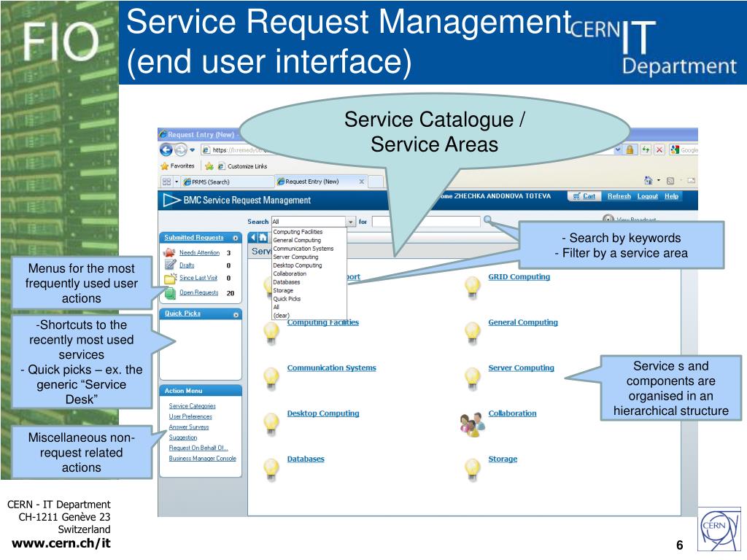Open the tab list dropdown arrow
The image size is (747, 560).
(177, 182)
